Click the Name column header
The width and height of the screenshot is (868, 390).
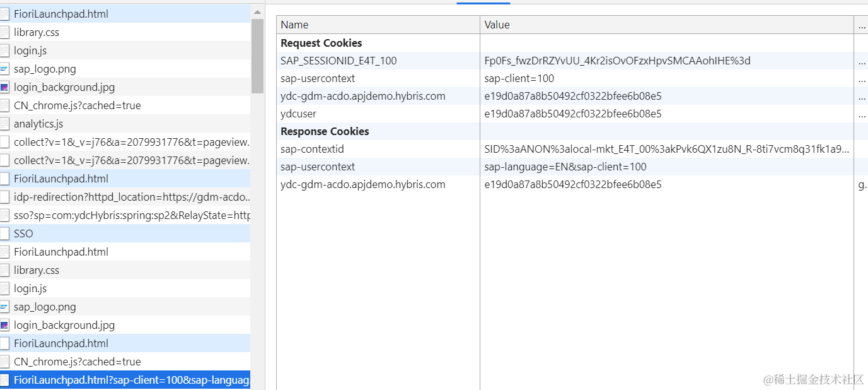(x=378, y=25)
